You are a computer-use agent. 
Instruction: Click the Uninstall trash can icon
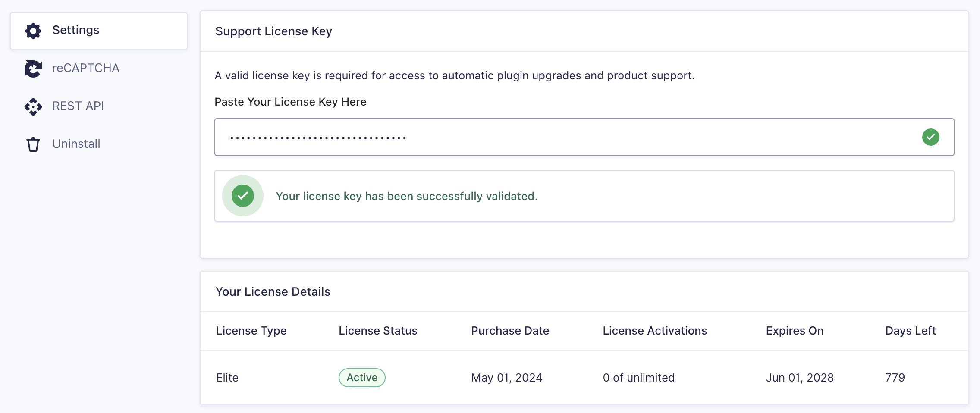(33, 144)
